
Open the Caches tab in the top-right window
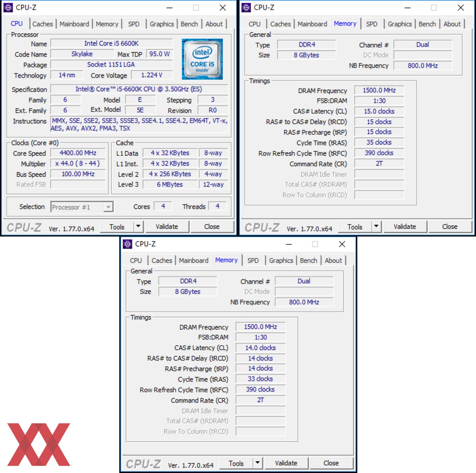[280, 24]
